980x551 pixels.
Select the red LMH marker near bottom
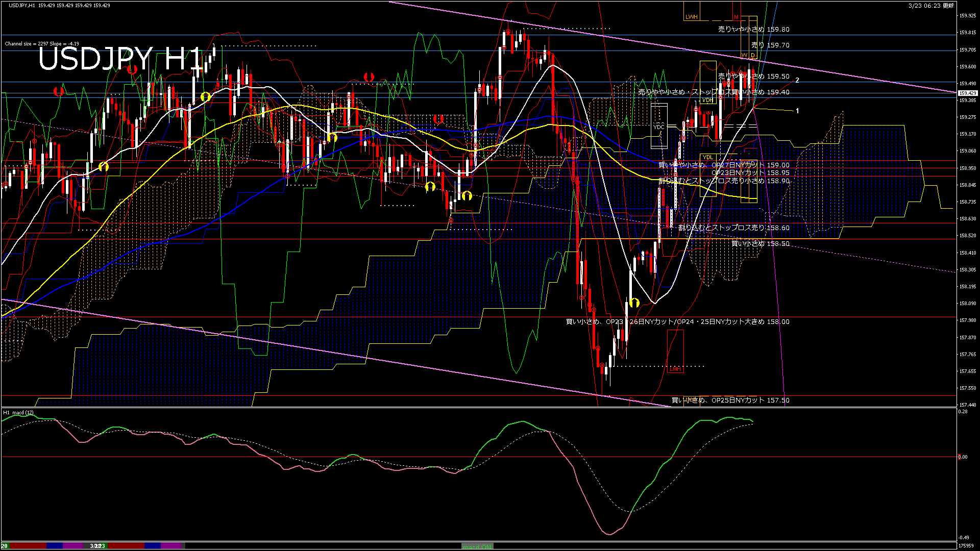(x=675, y=369)
